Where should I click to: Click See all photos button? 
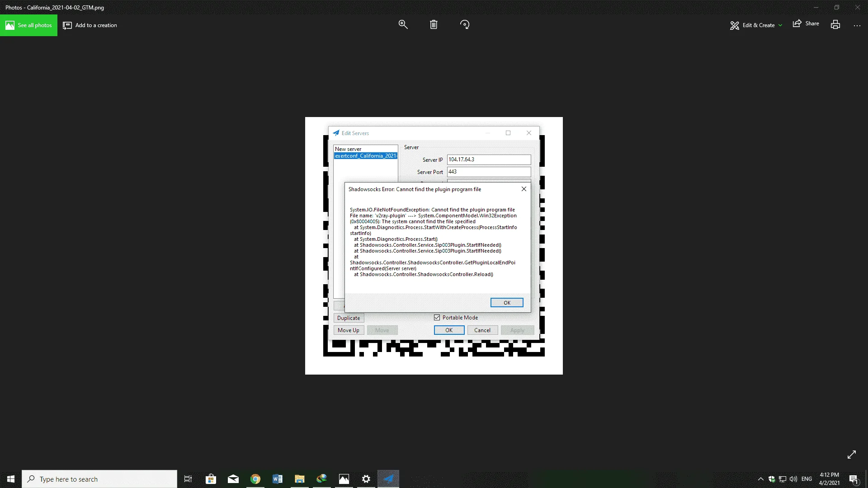[28, 25]
